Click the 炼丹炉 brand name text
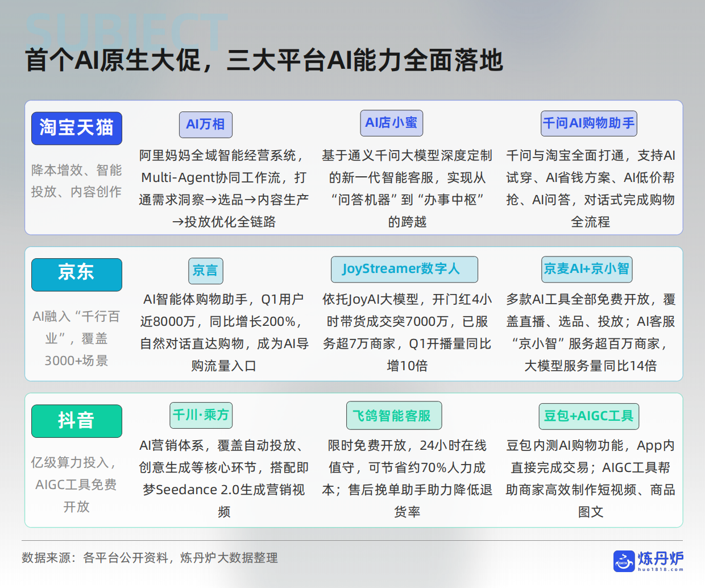The width and height of the screenshot is (705, 588). click(x=661, y=558)
